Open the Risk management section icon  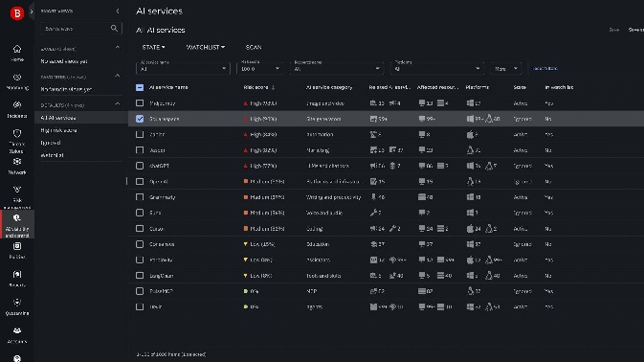click(x=17, y=190)
